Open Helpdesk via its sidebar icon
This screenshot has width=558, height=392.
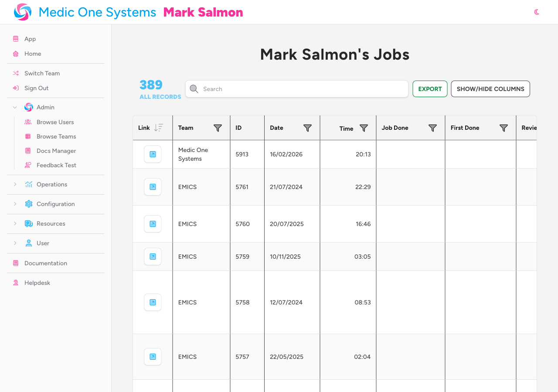coord(15,283)
